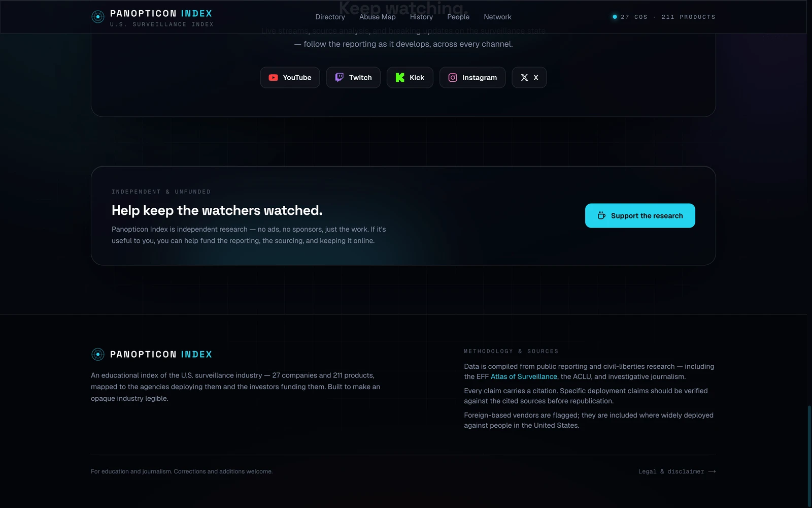Select the Network nav item
Image resolution: width=812 pixels, height=508 pixels.
(497, 17)
